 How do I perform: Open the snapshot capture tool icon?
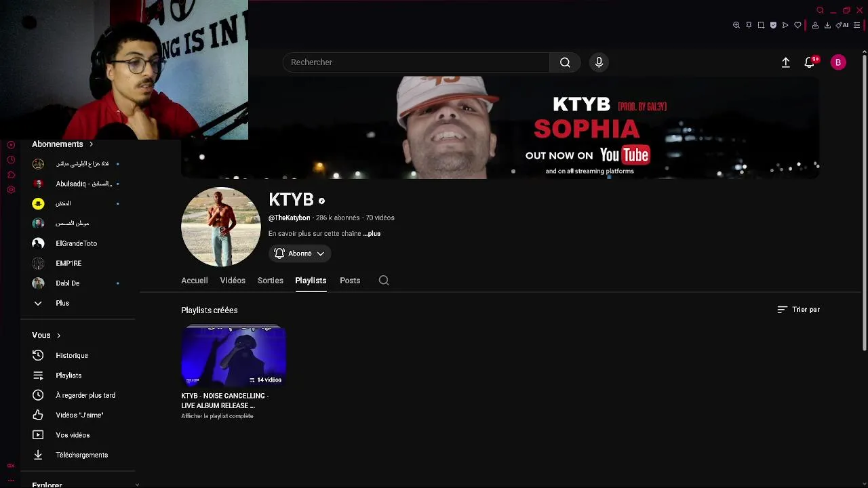pos(761,25)
